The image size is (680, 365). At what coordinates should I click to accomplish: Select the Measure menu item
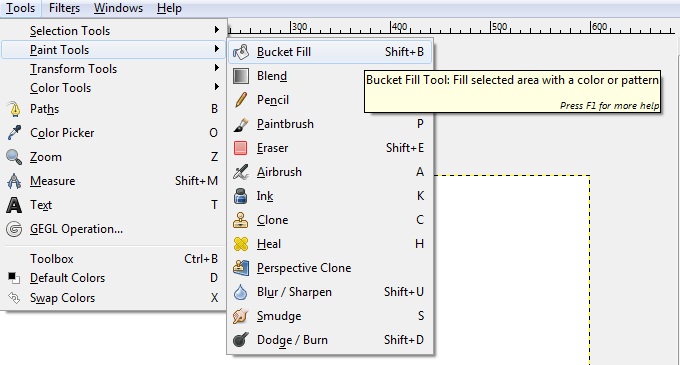coord(114,181)
